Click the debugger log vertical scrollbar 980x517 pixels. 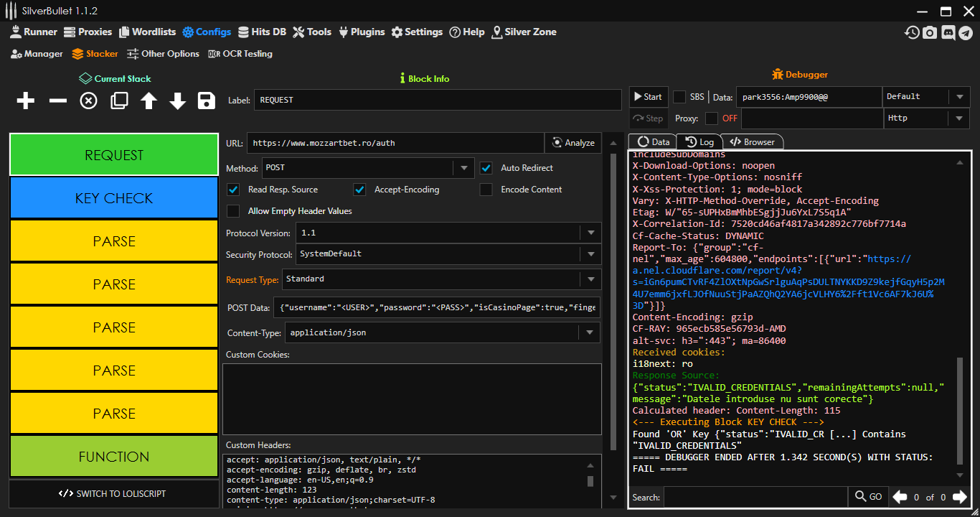(960, 409)
